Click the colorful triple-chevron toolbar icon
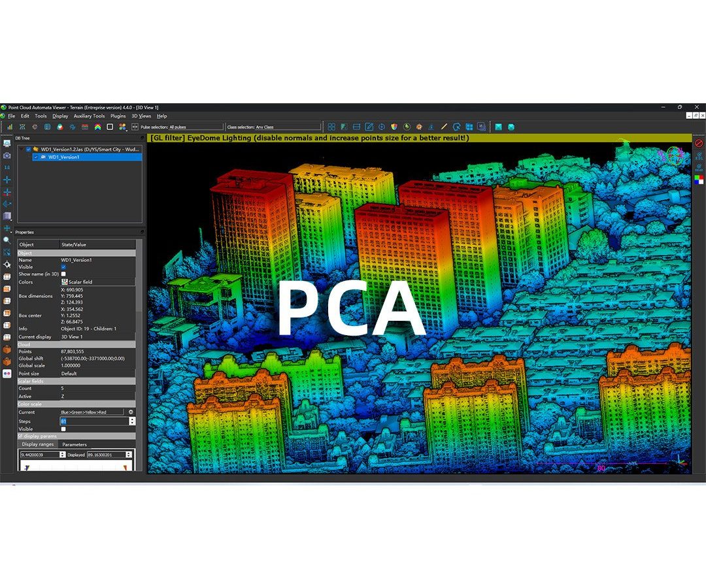Viewport: 706px width, 588px height. (97, 127)
